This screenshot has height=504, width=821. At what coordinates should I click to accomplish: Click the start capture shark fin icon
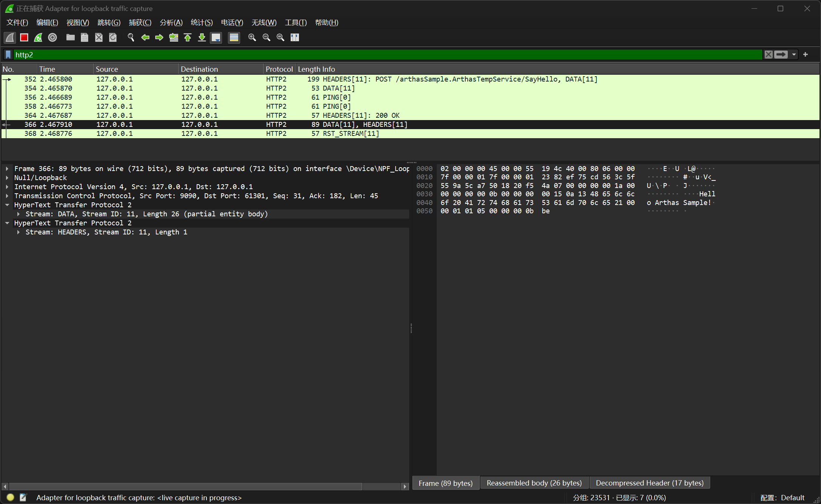pyautogui.click(x=10, y=37)
